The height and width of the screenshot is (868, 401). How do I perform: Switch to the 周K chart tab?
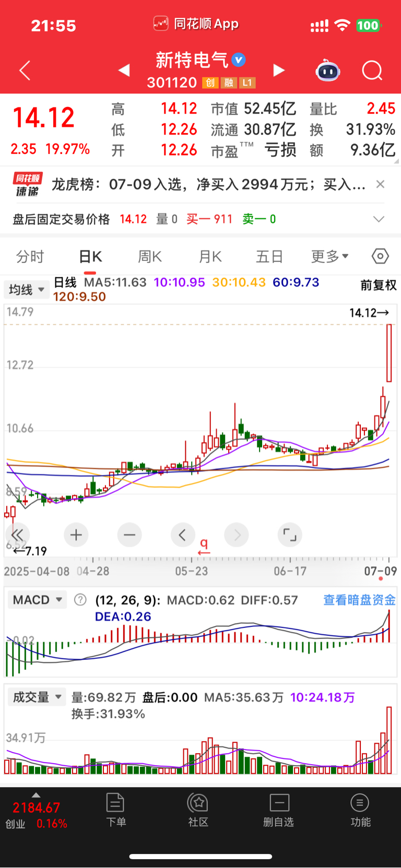point(150,256)
